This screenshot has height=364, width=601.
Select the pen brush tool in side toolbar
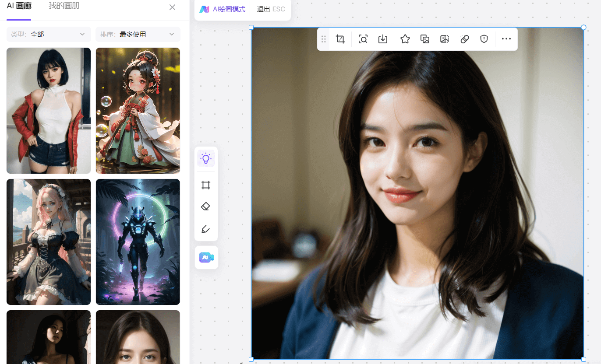206,229
